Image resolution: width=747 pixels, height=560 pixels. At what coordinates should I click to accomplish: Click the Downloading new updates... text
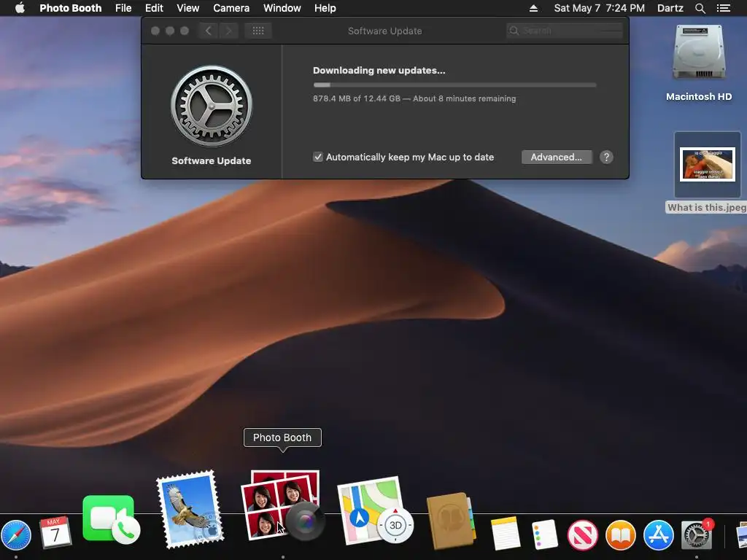pos(379,71)
